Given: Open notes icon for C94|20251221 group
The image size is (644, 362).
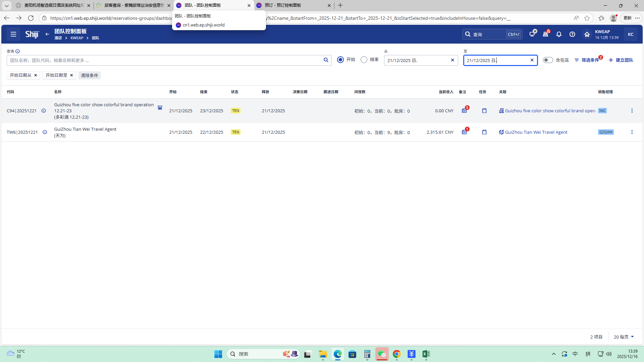Looking at the screenshot, I should [464, 111].
